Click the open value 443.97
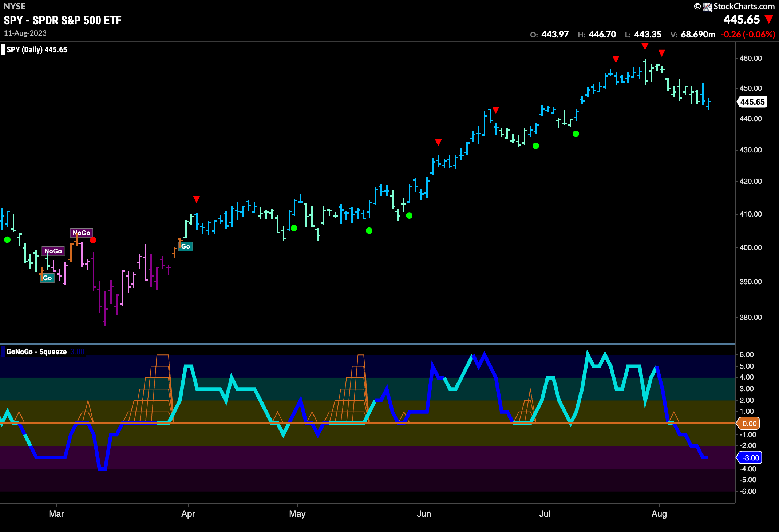779x532 pixels. click(555, 35)
